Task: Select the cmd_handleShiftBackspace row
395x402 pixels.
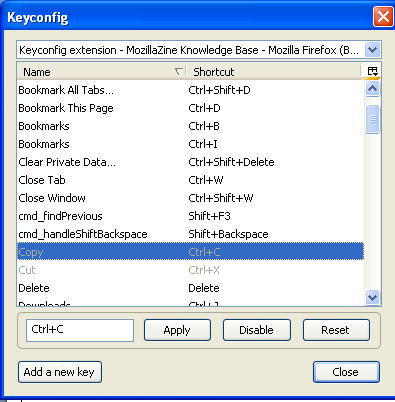Action: point(190,234)
